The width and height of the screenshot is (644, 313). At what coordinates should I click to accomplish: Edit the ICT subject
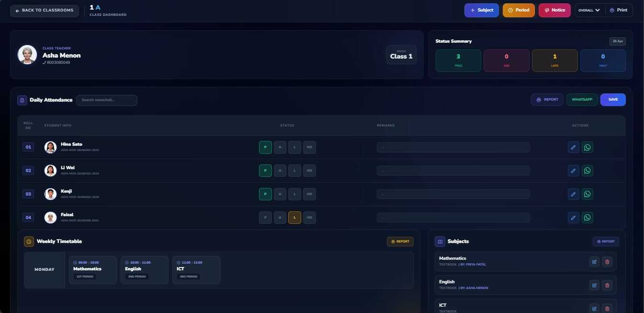tap(594, 309)
